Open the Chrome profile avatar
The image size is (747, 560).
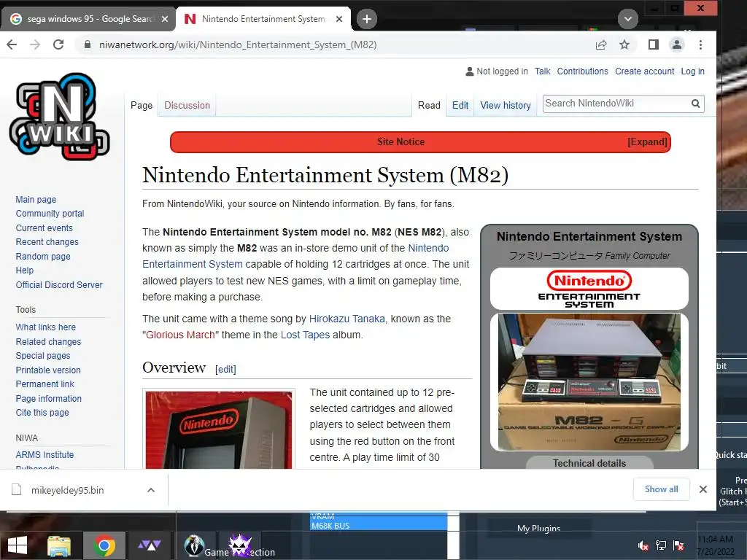(676, 44)
